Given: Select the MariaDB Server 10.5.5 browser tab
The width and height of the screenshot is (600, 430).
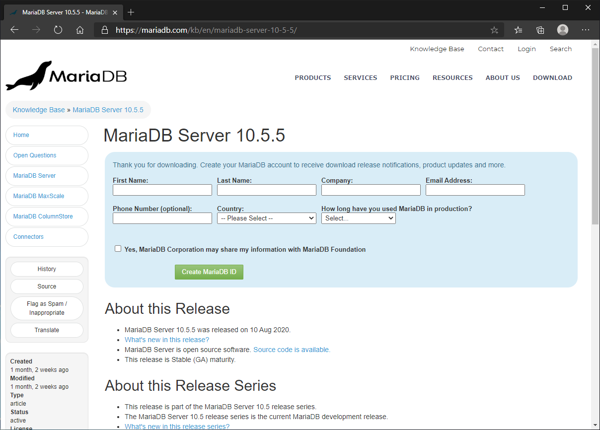Looking at the screenshot, I should 63,12.
